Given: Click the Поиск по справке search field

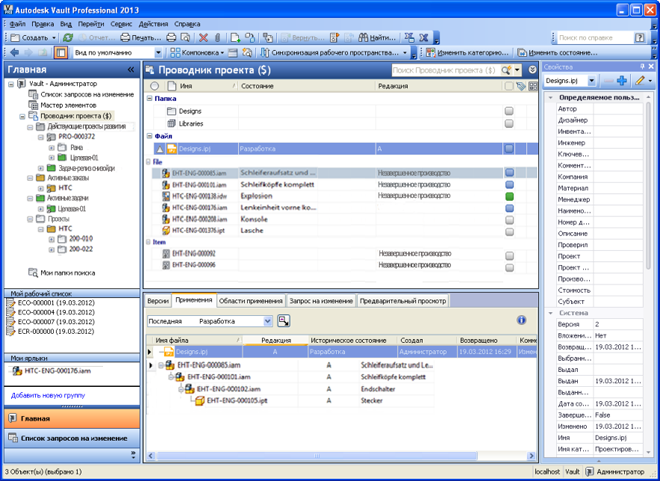Looking at the screenshot, I should (594, 38).
